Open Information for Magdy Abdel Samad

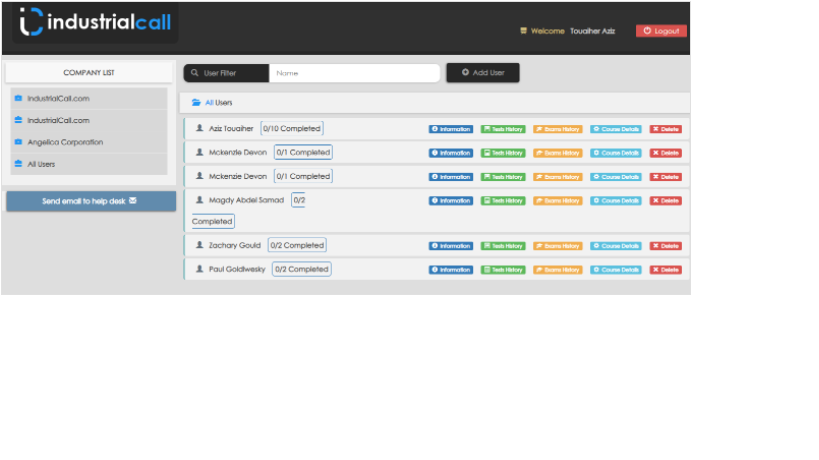click(x=451, y=200)
